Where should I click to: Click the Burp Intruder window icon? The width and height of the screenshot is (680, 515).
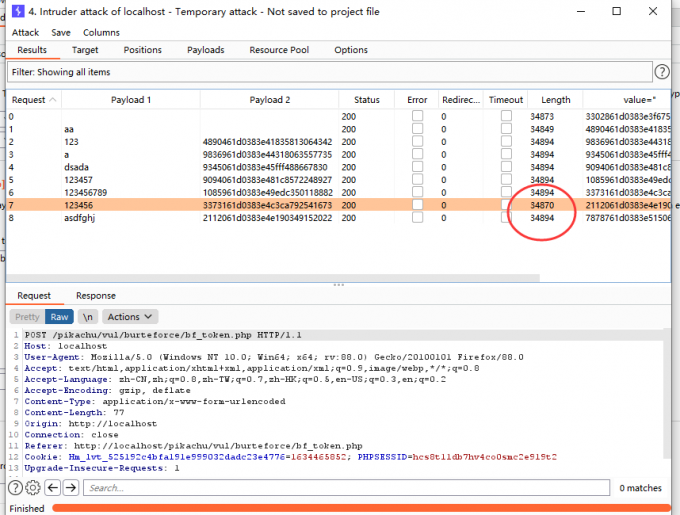[18, 11]
